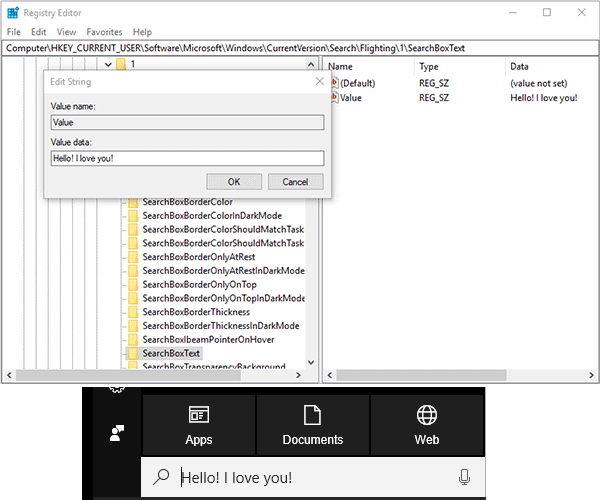Click the string icon beside Value entry
600x500 pixels.
pyautogui.click(x=334, y=98)
